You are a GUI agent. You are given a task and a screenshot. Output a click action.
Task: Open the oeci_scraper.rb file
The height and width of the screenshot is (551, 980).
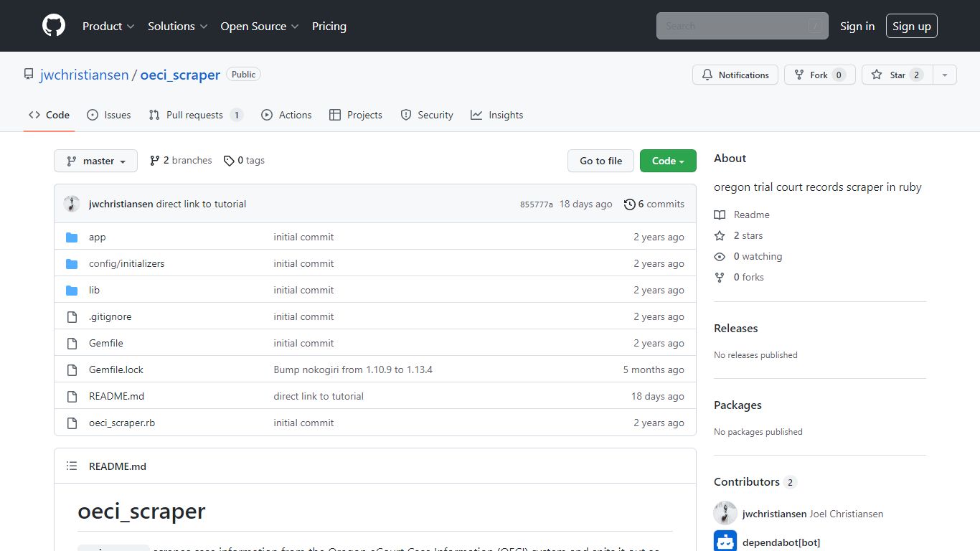[x=122, y=423]
